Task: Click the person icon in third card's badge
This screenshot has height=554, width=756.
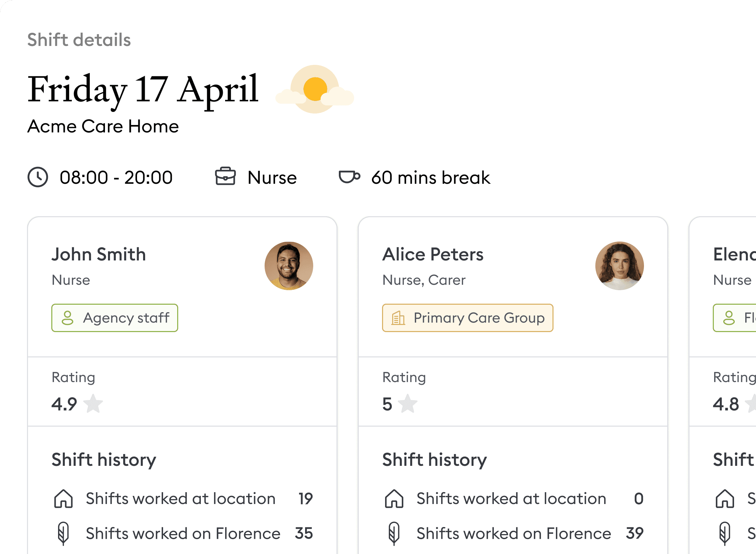Action: (729, 318)
